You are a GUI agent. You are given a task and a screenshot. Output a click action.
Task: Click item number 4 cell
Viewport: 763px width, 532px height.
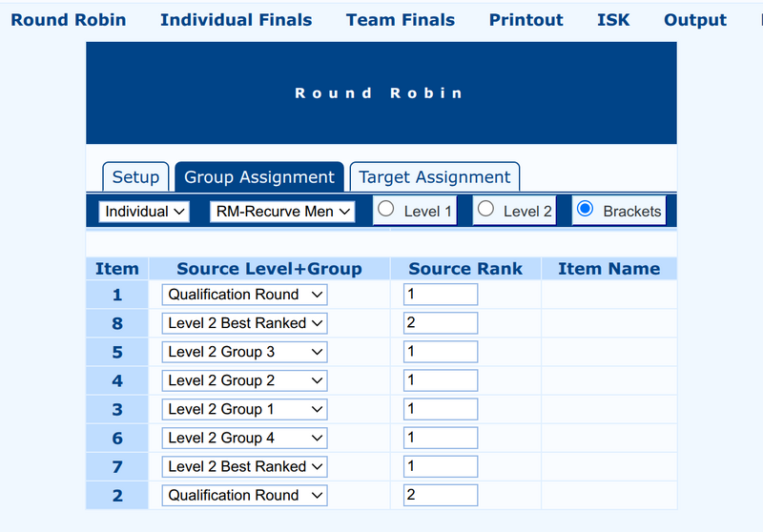[x=117, y=380]
